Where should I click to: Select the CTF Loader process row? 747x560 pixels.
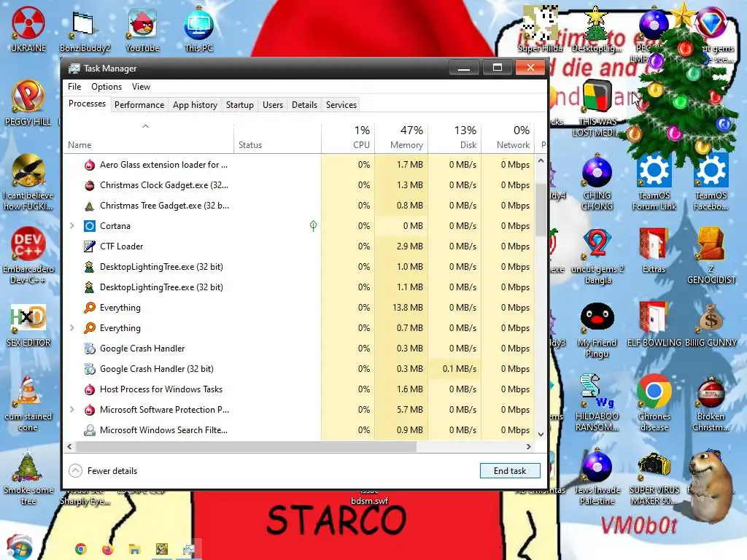pos(299,246)
